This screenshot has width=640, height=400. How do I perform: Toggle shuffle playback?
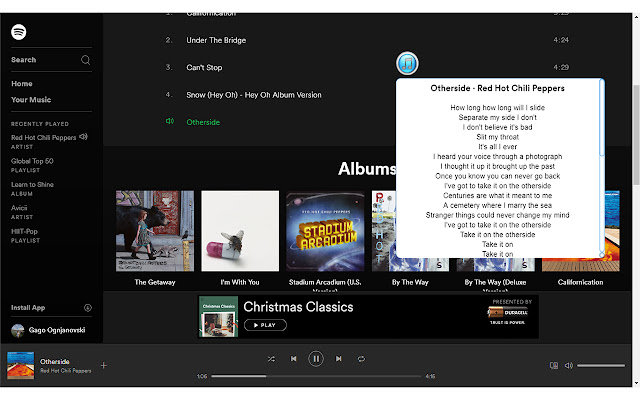point(271,359)
